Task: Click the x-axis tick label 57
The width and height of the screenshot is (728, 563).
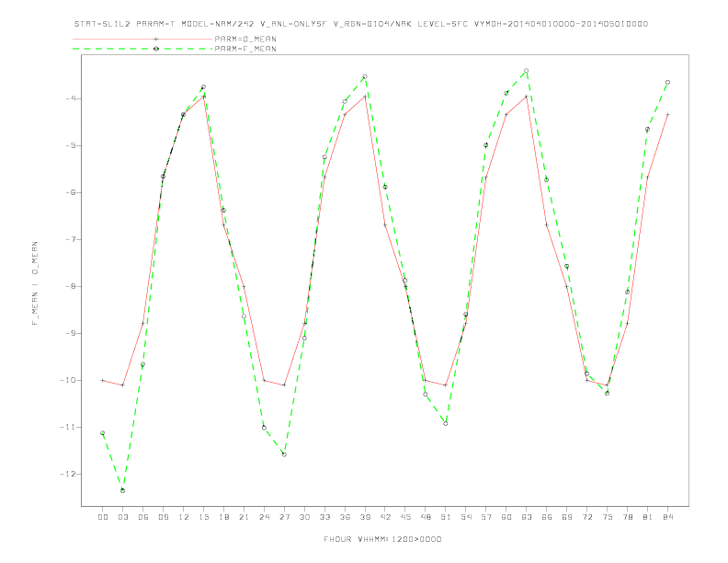Action: coord(486,517)
